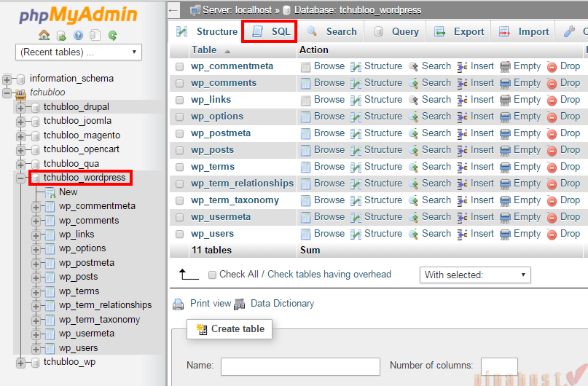Click the printer icon for Print view
The width and height of the screenshot is (588, 386).
coord(178,304)
